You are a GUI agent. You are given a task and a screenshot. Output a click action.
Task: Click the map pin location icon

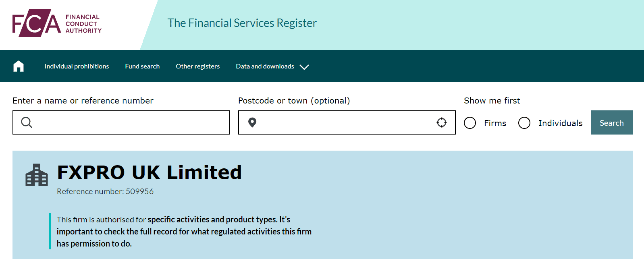252,122
